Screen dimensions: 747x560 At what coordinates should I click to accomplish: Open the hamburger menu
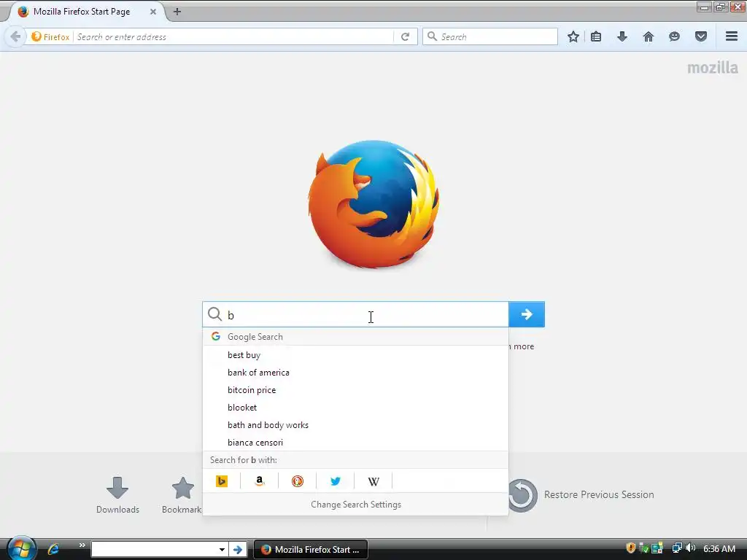click(732, 36)
